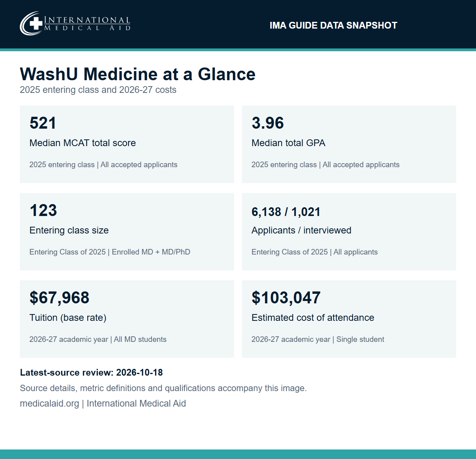476x459 pixels.
Task: Select the 'Median total GPA' label
Action: (288, 143)
